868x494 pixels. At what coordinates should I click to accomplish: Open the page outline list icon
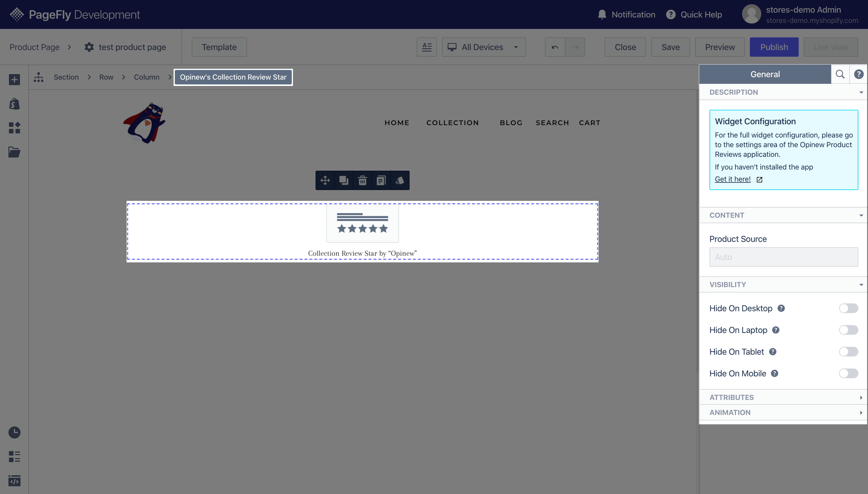click(x=14, y=456)
